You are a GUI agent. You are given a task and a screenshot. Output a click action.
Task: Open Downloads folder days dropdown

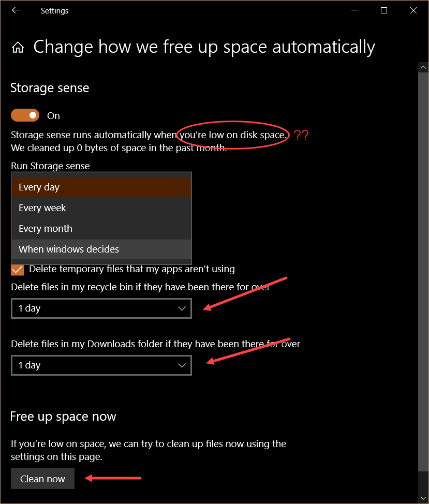coord(101,365)
